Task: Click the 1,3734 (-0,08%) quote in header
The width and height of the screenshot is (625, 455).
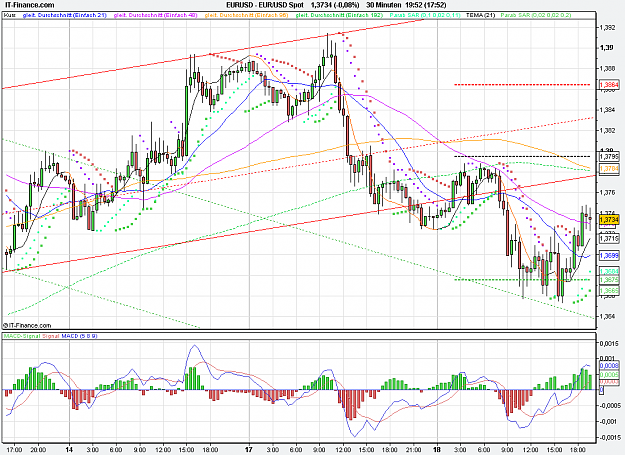Action: [335, 5]
